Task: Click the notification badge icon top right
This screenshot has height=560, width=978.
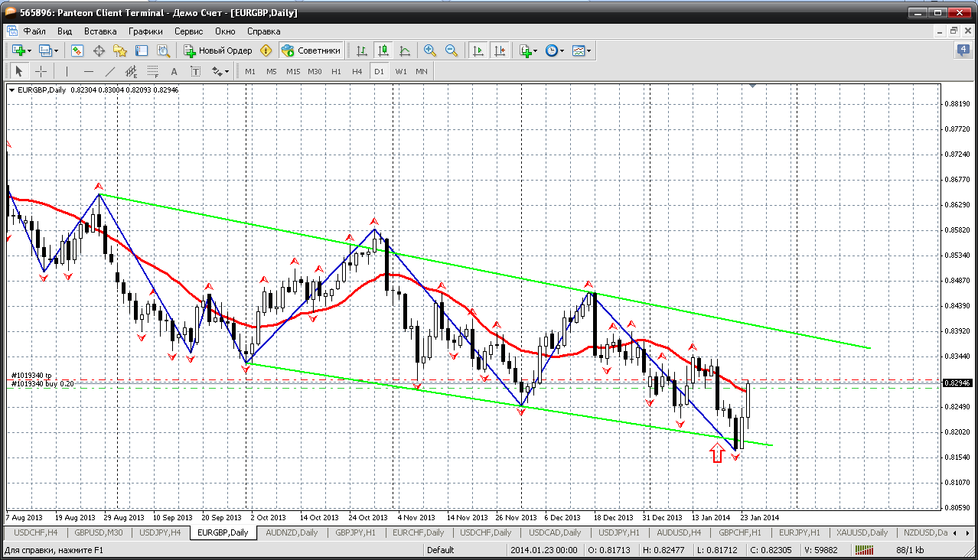Action: click(963, 50)
